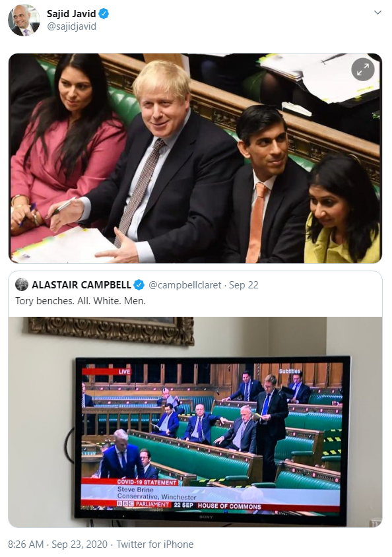Click the 8:26 AM · Sep 23, 2020 timestamp
This screenshot has height=557, width=392.
(57, 544)
